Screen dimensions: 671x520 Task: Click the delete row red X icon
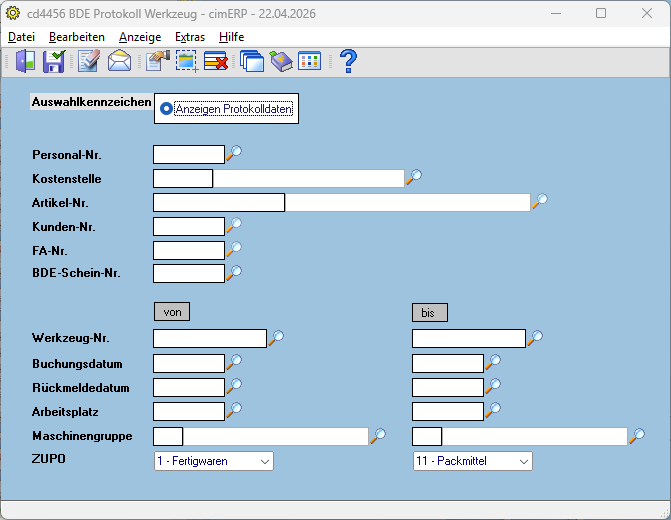pyautogui.click(x=216, y=61)
